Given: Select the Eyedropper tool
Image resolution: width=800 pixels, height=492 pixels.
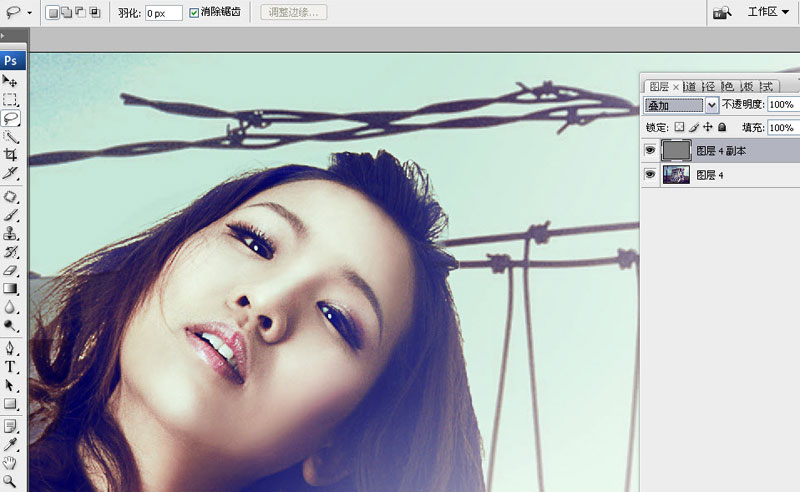Looking at the screenshot, I should click(10, 445).
